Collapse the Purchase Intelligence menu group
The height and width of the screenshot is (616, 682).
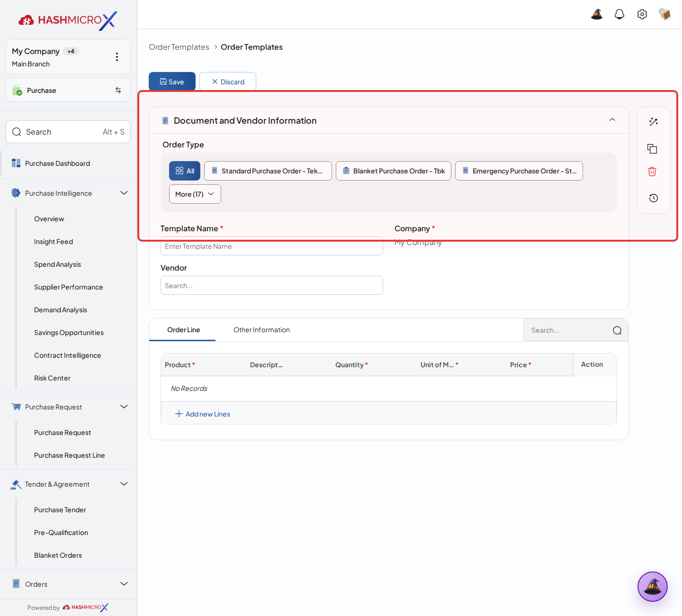[x=124, y=193]
